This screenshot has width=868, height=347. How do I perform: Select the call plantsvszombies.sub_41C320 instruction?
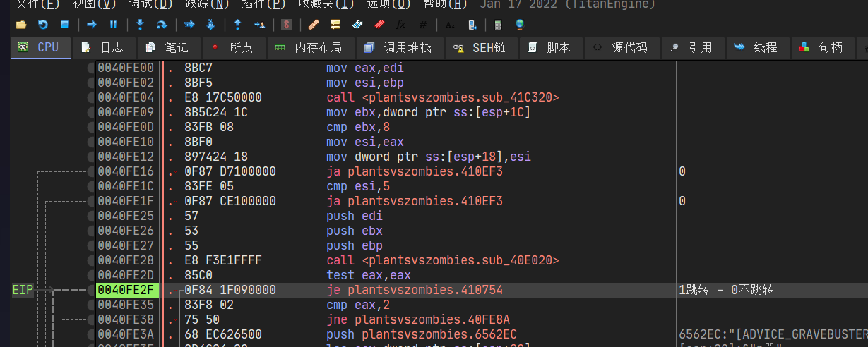(x=443, y=98)
